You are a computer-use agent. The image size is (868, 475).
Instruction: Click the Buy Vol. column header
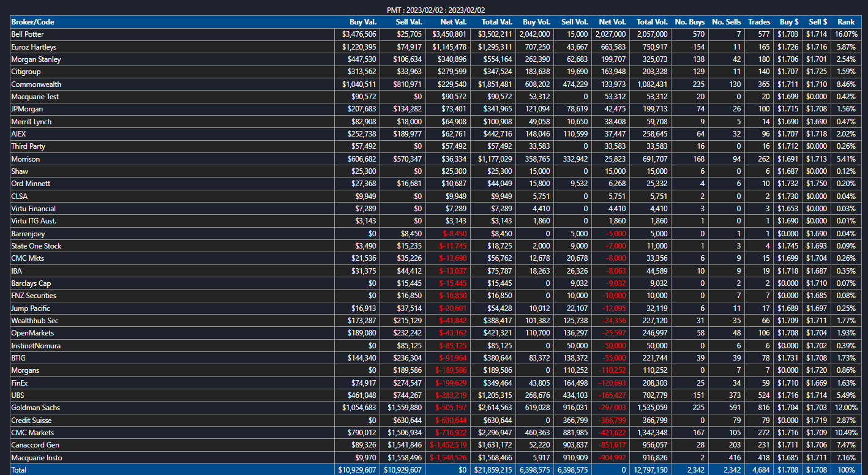click(536, 22)
